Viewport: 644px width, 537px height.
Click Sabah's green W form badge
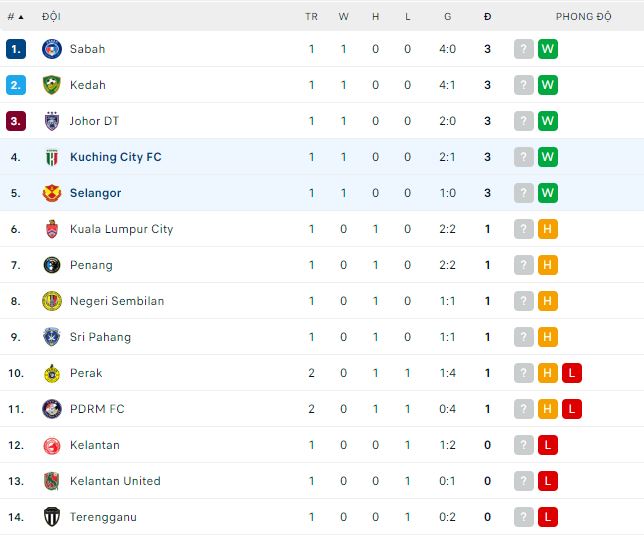(547, 49)
